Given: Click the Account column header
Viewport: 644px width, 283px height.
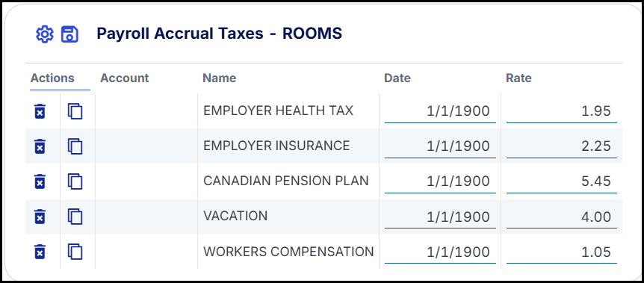Looking at the screenshot, I should (125, 78).
